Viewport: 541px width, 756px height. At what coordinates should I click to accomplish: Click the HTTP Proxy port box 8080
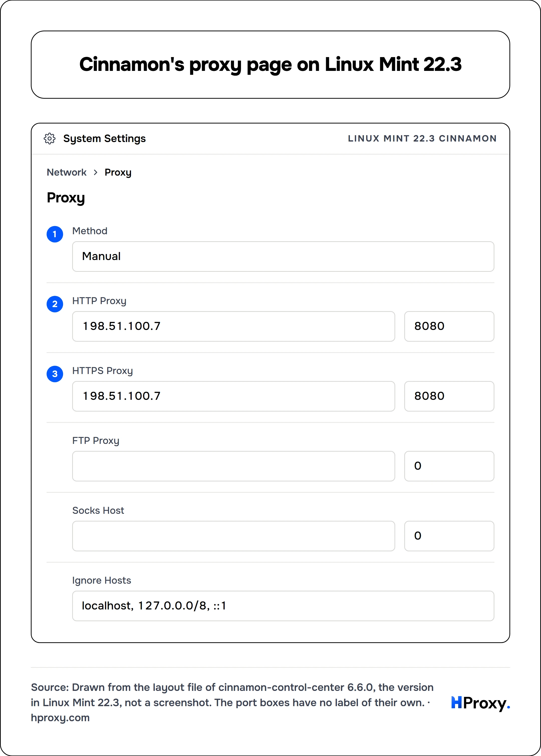pyautogui.click(x=449, y=326)
